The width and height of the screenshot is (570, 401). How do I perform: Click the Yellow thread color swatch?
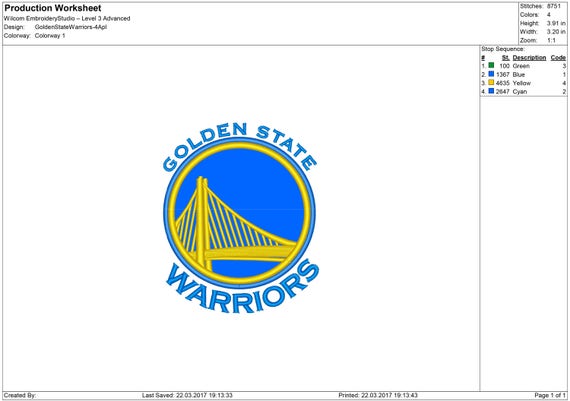[x=491, y=83]
